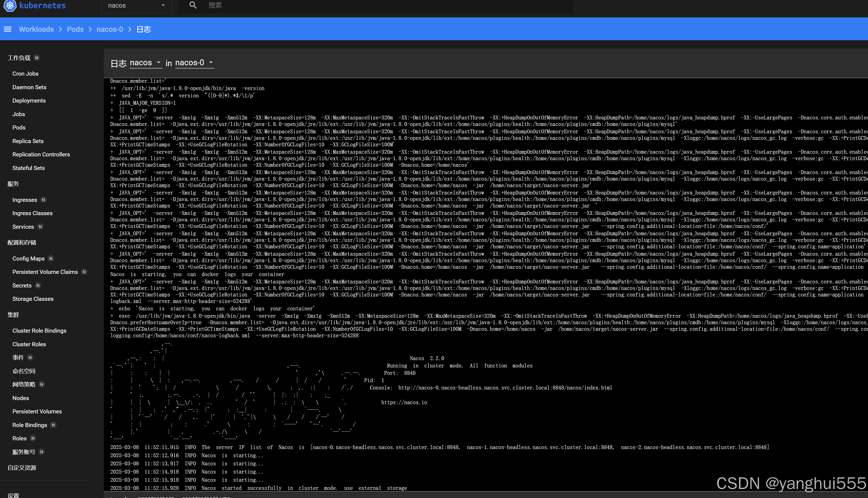Select Cluster Role Bindings item
This screenshot has height=498, width=868.
click(39, 331)
